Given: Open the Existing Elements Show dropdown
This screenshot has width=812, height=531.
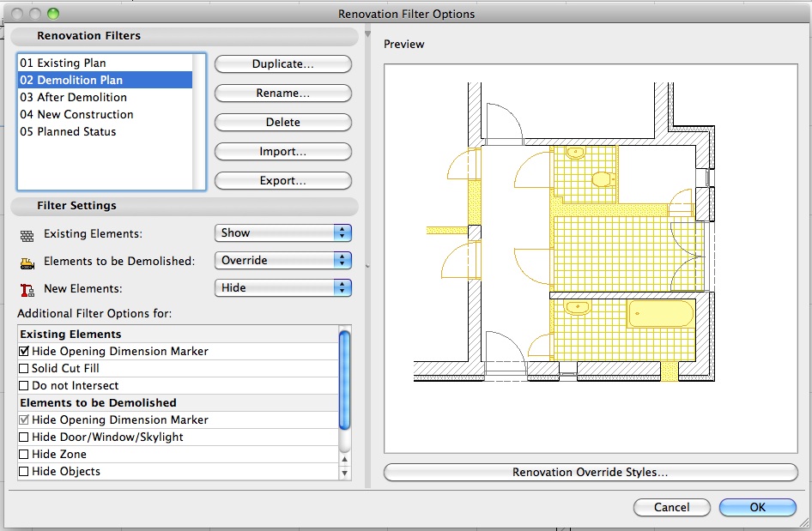Looking at the screenshot, I should pos(281,232).
